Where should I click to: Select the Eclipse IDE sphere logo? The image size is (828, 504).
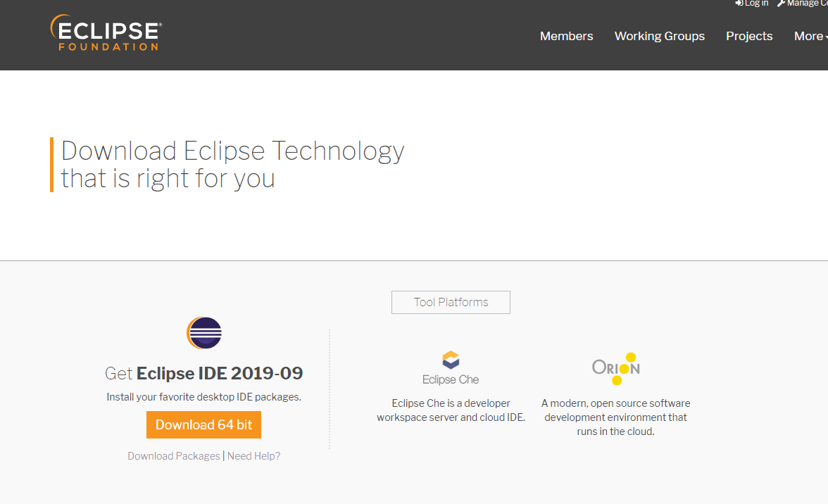point(204,333)
